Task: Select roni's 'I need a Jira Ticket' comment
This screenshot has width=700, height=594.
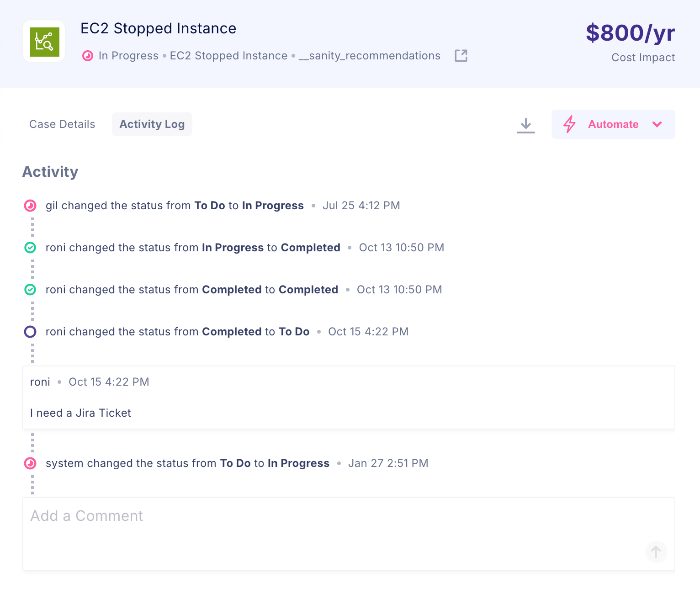Action: [x=80, y=413]
